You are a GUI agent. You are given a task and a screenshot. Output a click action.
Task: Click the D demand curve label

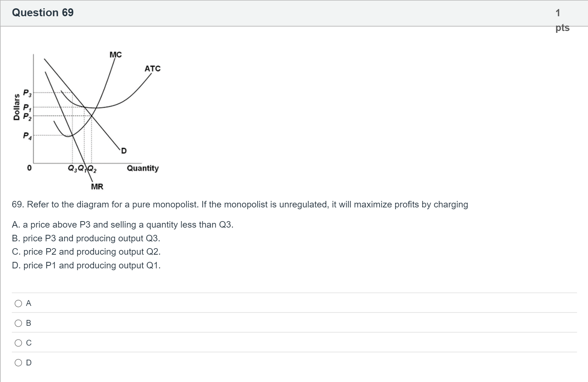coord(124,151)
